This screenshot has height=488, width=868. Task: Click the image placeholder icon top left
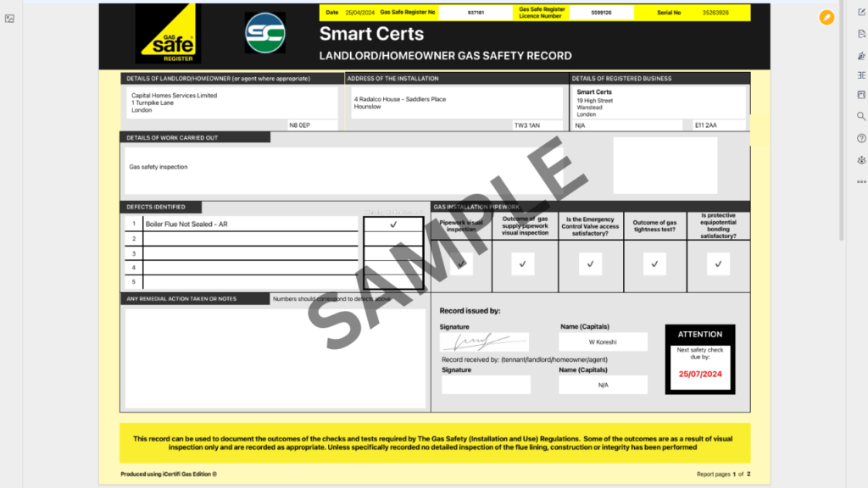click(9, 19)
